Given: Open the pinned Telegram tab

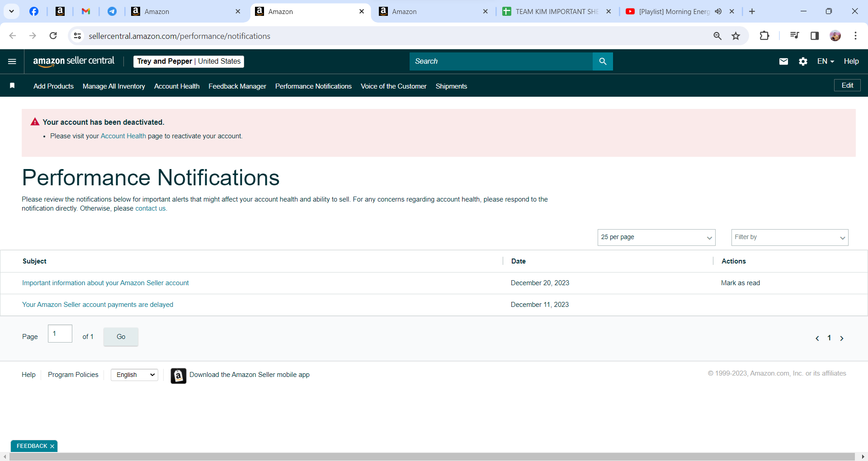Looking at the screenshot, I should click(112, 11).
